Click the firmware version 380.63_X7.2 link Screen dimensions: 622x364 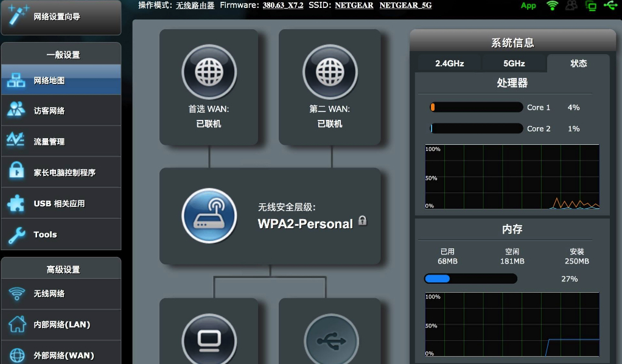[x=282, y=5]
